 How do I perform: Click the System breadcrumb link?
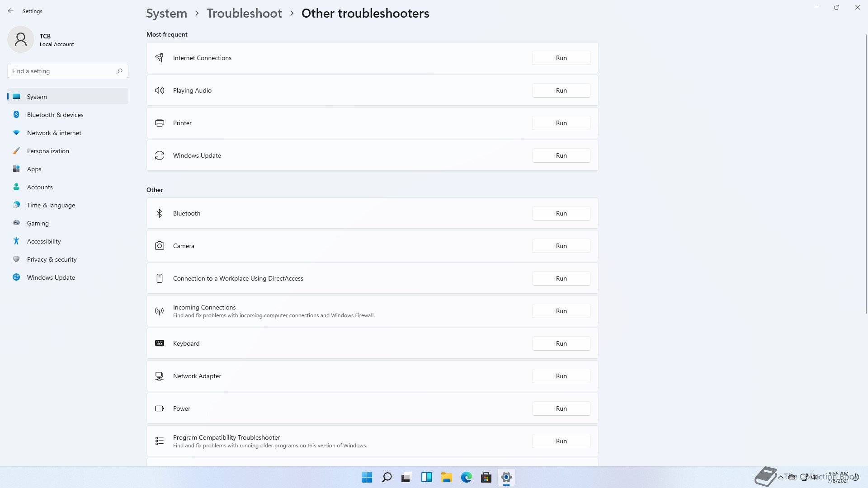click(x=166, y=14)
